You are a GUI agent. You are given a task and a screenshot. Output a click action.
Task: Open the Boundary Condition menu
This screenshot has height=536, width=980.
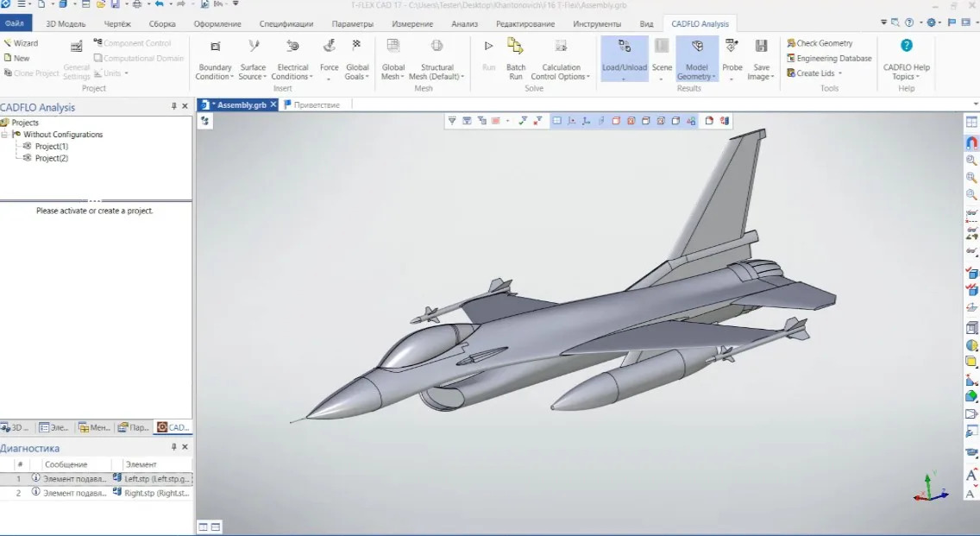click(214, 60)
